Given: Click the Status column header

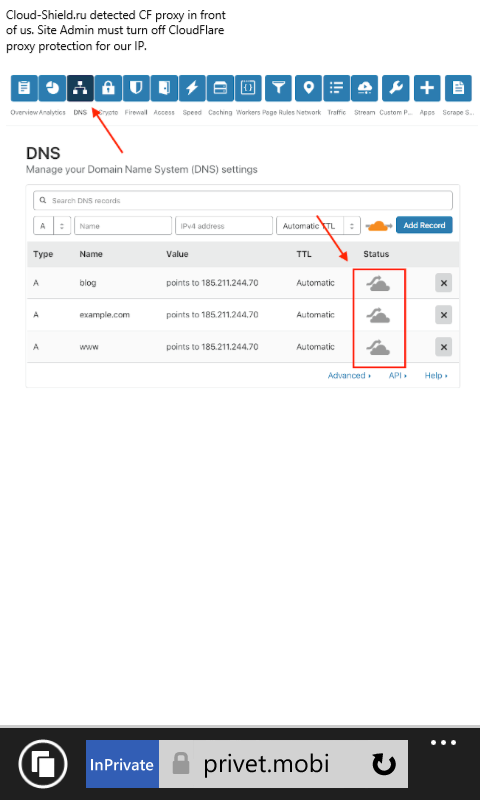Looking at the screenshot, I should 376,254.
